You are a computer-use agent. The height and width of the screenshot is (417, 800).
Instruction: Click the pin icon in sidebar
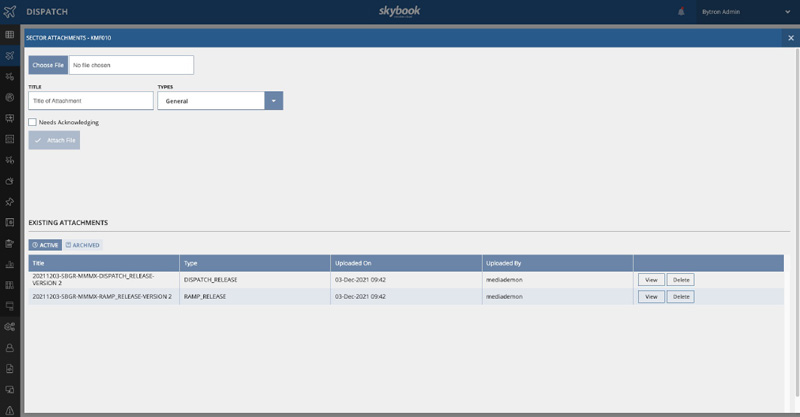pyautogui.click(x=10, y=202)
